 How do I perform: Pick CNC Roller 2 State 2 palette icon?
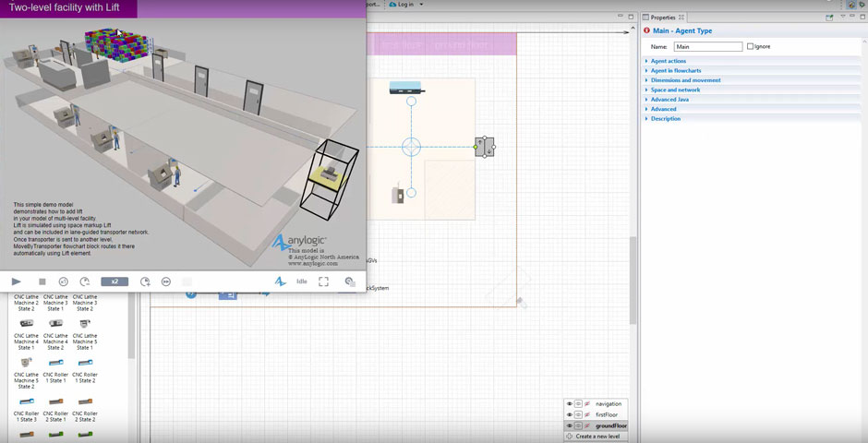(85, 401)
